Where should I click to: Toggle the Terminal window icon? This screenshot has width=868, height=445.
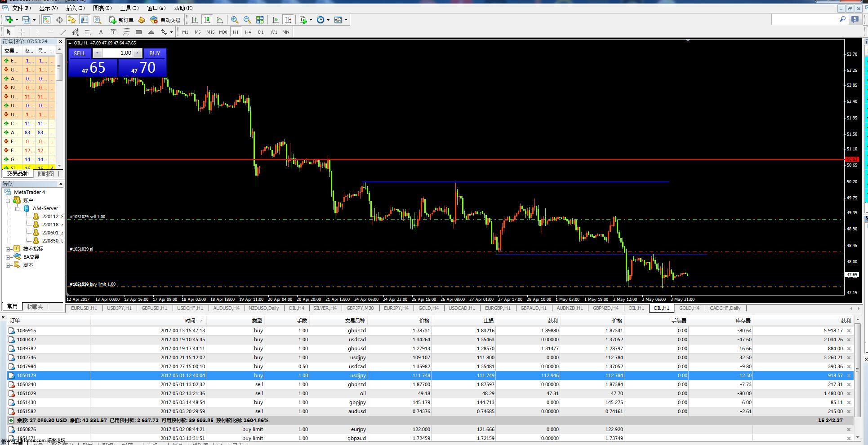(85, 20)
